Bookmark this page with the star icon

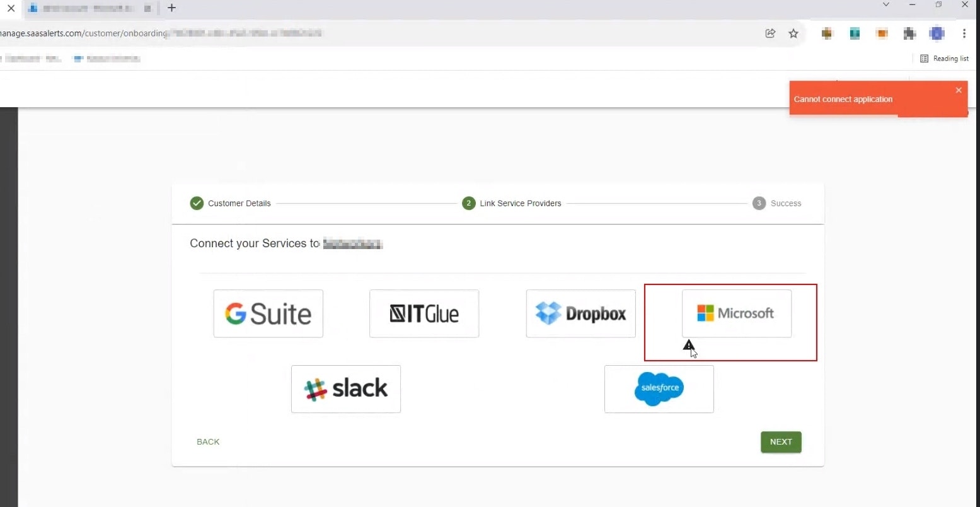793,33
